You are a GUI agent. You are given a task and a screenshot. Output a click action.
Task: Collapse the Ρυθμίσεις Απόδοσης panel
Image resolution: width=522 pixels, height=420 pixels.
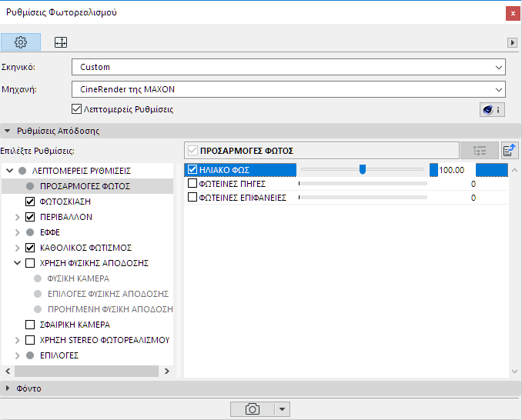(x=8, y=131)
